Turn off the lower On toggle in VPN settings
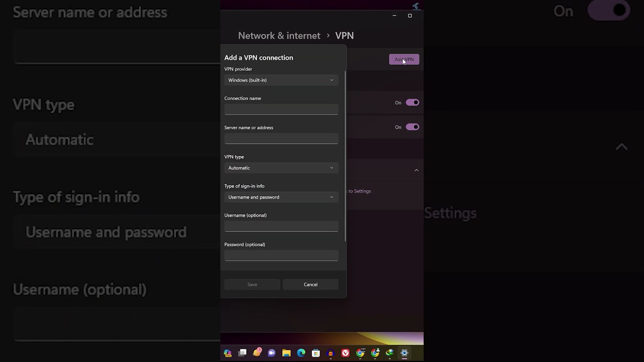 click(413, 127)
